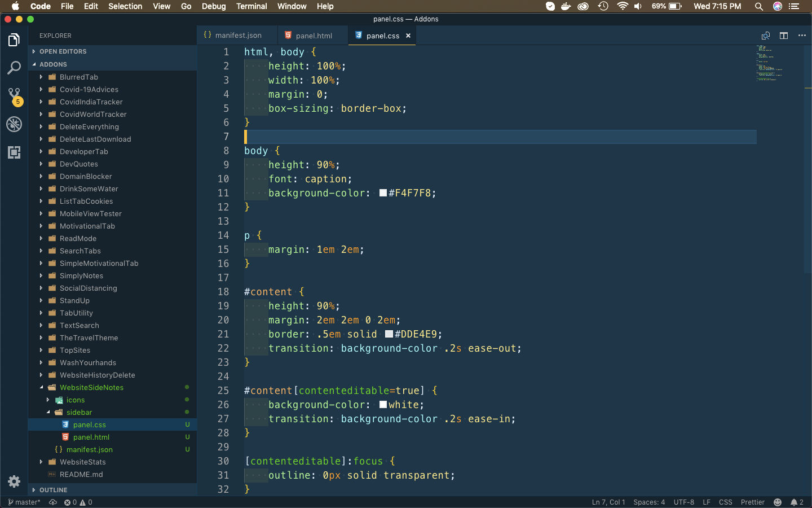The height and width of the screenshot is (508, 812).
Task: Open the editor More Actions ellipsis
Action: click(802, 36)
